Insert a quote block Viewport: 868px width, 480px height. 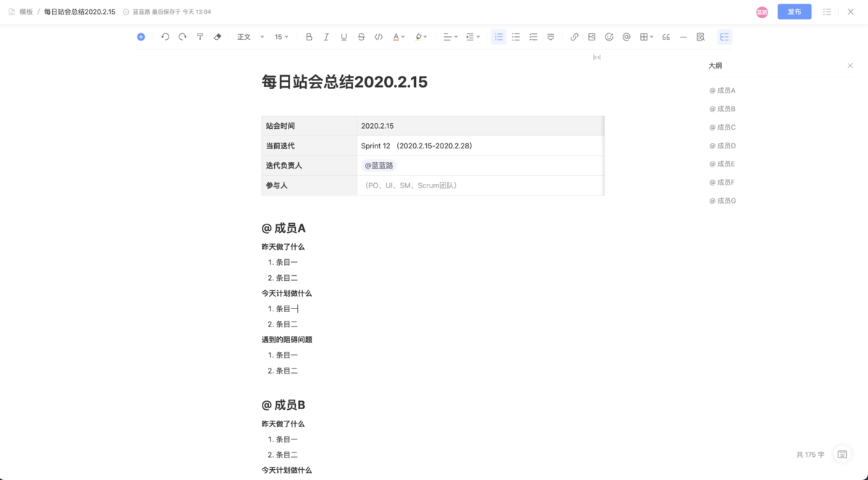665,37
